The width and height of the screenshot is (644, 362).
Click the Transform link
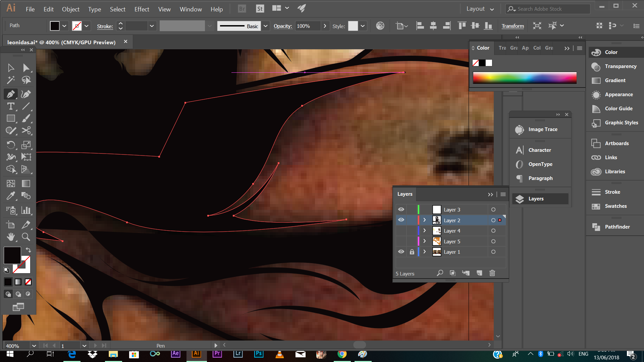(513, 26)
